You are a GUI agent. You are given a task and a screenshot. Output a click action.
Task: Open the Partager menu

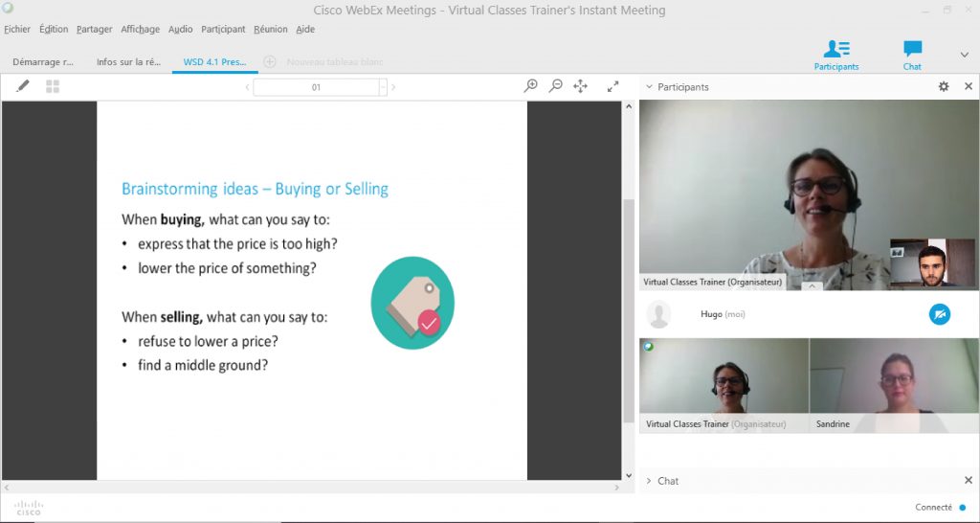[95, 29]
